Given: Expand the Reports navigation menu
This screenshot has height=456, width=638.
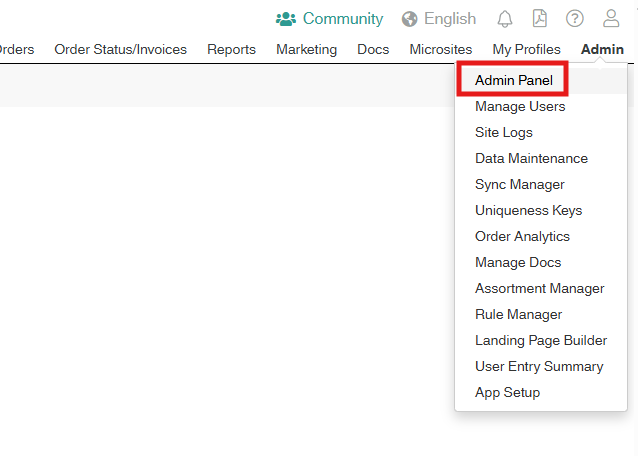Looking at the screenshot, I should click(231, 49).
